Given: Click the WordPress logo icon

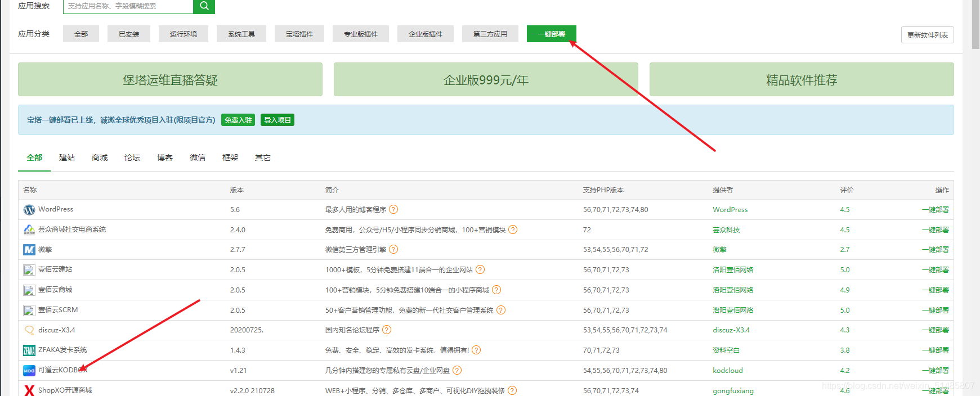Looking at the screenshot, I should pos(29,210).
